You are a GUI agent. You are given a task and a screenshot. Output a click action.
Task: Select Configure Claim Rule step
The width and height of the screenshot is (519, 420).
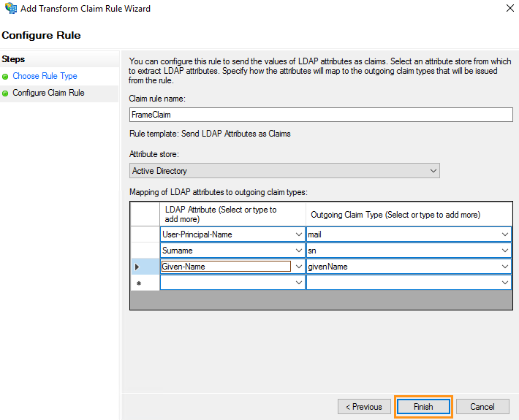tap(48, 93)
